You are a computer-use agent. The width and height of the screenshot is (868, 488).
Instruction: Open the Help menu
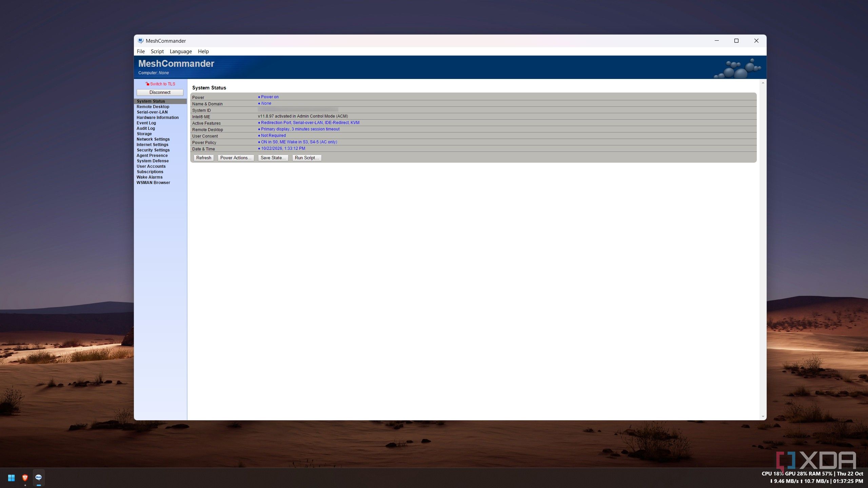pyautogui.click(x=203, y=52)
